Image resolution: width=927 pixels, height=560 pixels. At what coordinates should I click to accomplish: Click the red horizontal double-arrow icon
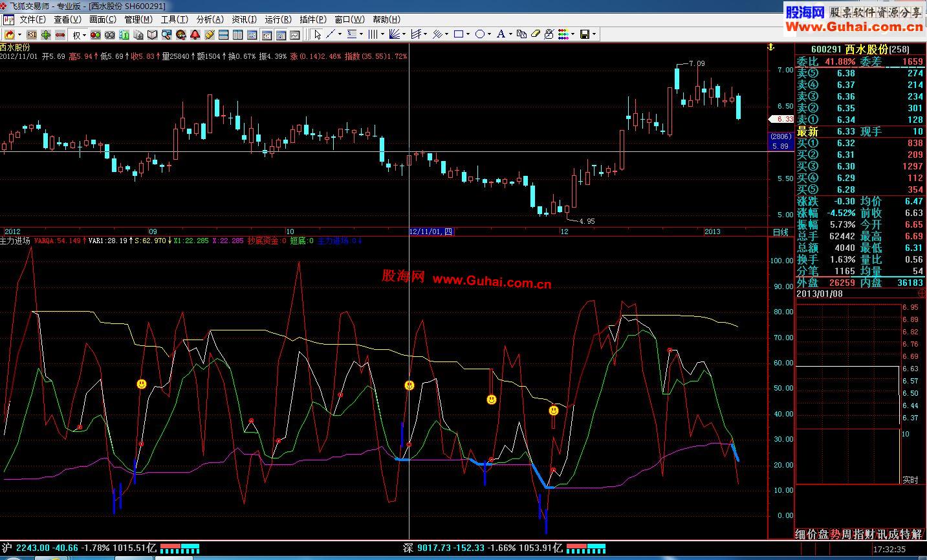(60, 34)
